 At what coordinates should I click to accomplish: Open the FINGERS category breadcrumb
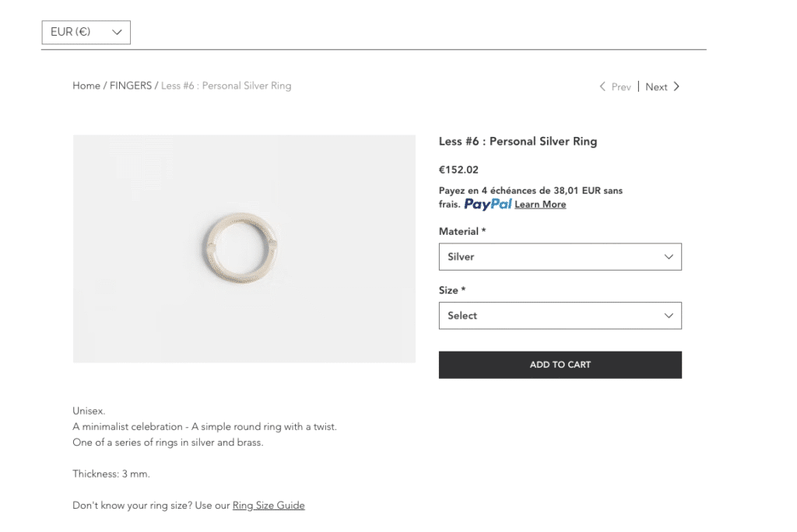coord(131,86)
